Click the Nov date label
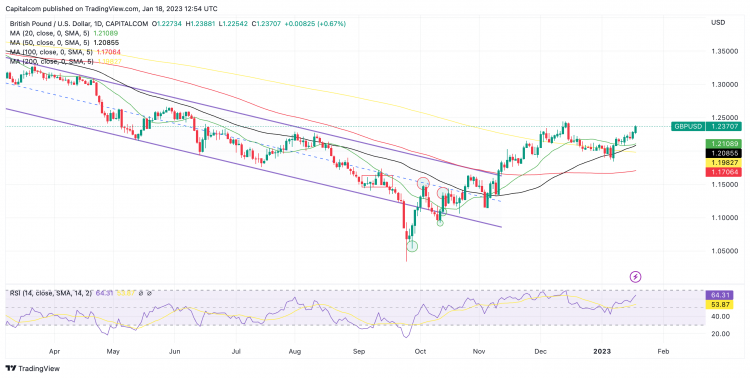The image size is (750, 378). (479, 352)
